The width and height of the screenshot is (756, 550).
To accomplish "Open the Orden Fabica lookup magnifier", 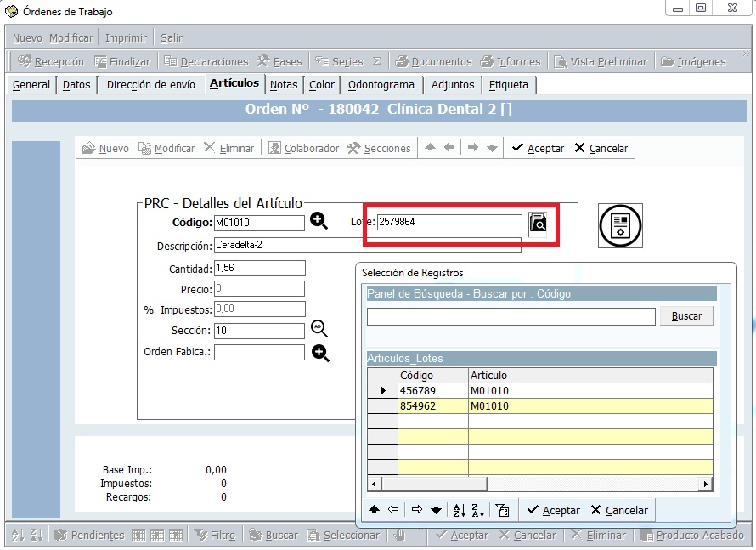I will click(320, 352).
